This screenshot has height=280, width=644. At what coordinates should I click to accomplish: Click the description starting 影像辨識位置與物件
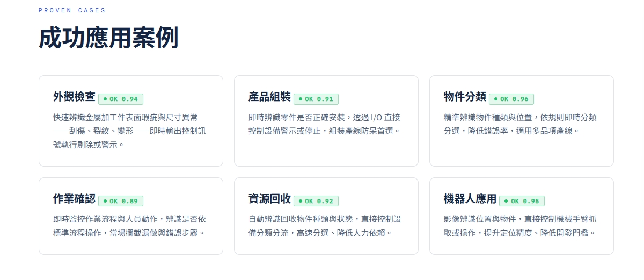pyautogui.click(x=520, y=226)
